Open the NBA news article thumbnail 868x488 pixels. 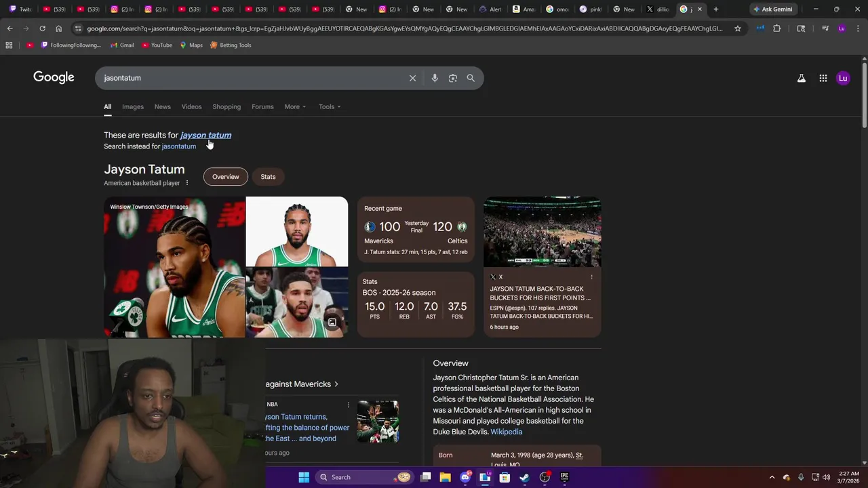[x=378, y=422]
